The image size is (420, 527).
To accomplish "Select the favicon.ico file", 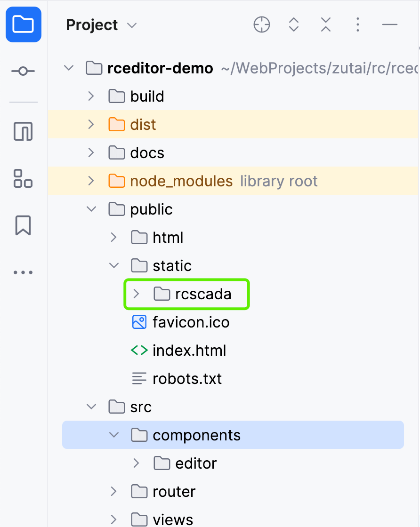I will [x=191, y=322].
